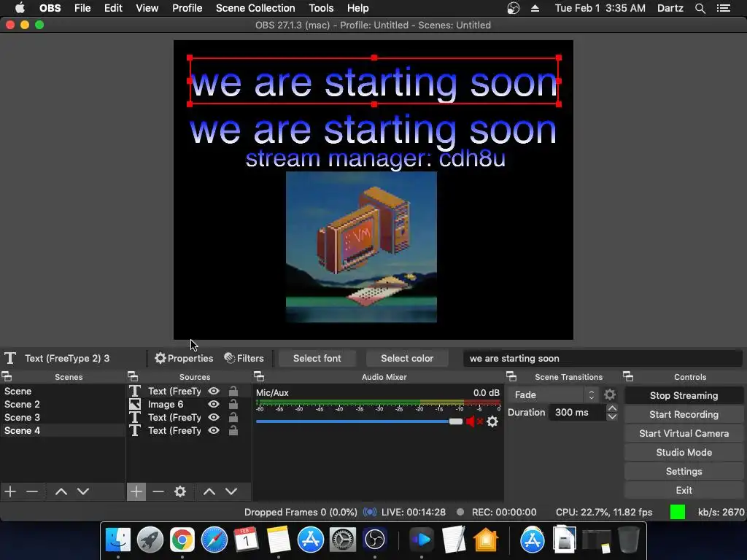This screenshot has width=747, height=560.
Task: Open the Fade transition type dropdown
Action: point(554,394)
